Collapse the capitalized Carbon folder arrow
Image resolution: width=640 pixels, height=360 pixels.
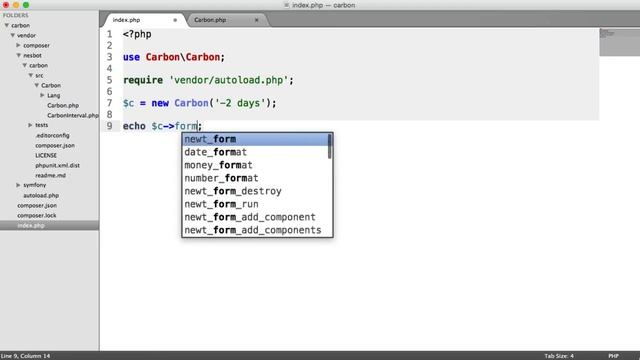37,85
